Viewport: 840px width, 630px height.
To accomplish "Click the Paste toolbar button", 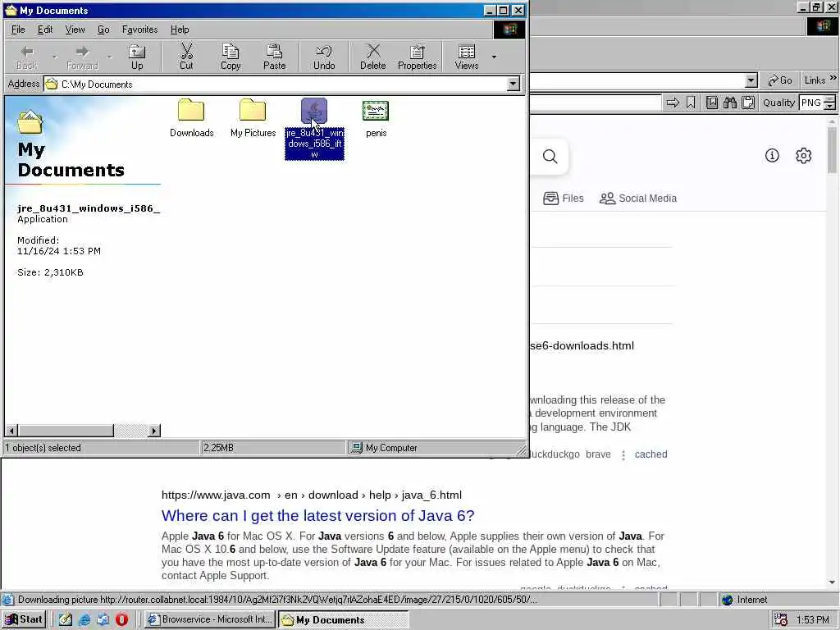I will coord(274,57).
